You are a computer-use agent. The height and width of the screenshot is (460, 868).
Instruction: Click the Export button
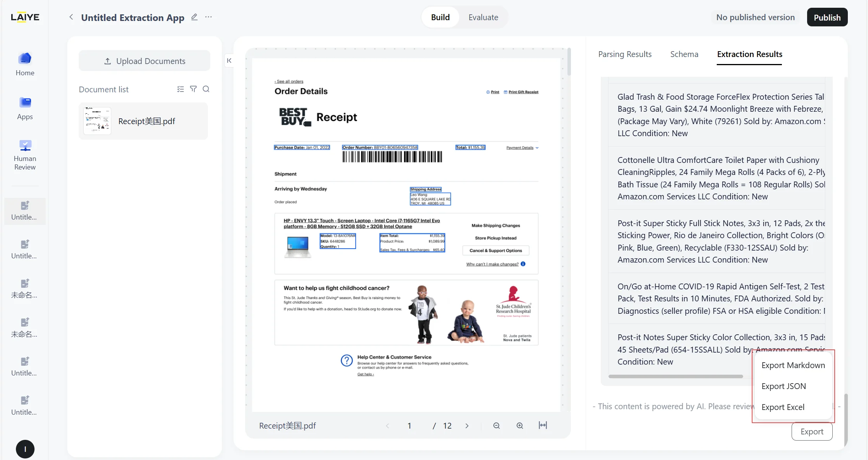(812, 432)
